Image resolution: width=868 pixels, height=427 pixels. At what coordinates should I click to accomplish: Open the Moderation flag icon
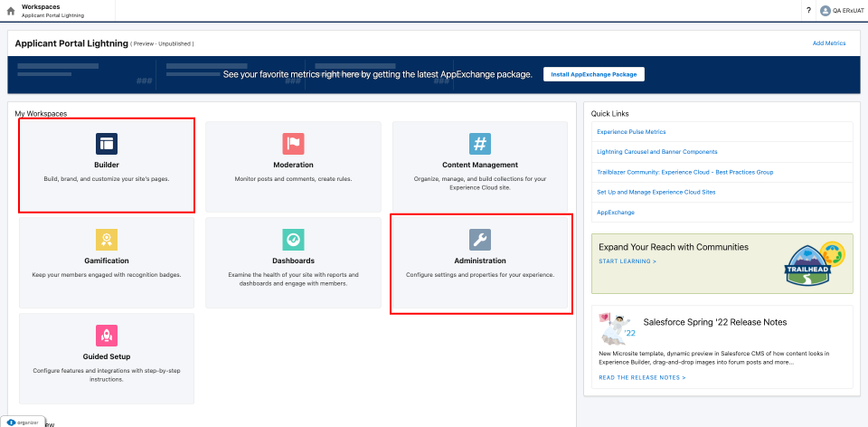[293, 143]
